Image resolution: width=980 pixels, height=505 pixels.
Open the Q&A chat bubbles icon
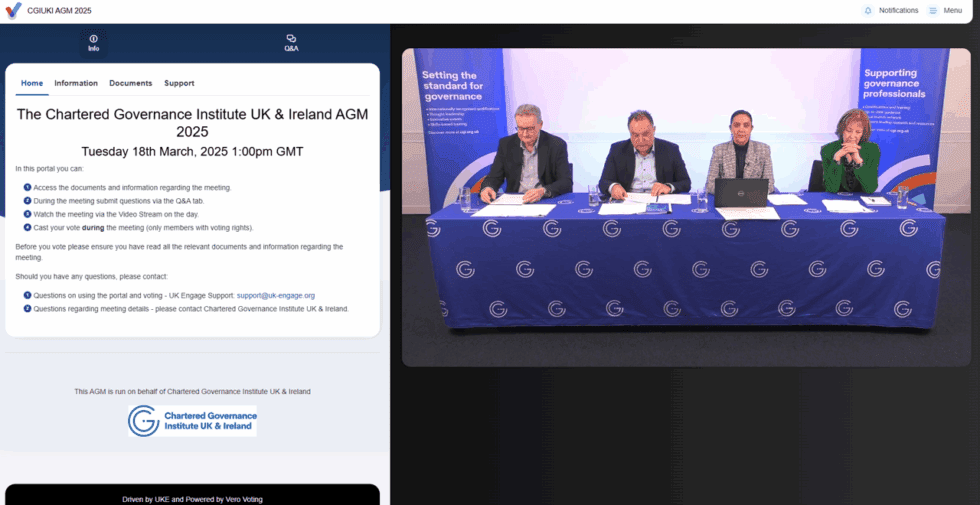(x=291, y=39)
